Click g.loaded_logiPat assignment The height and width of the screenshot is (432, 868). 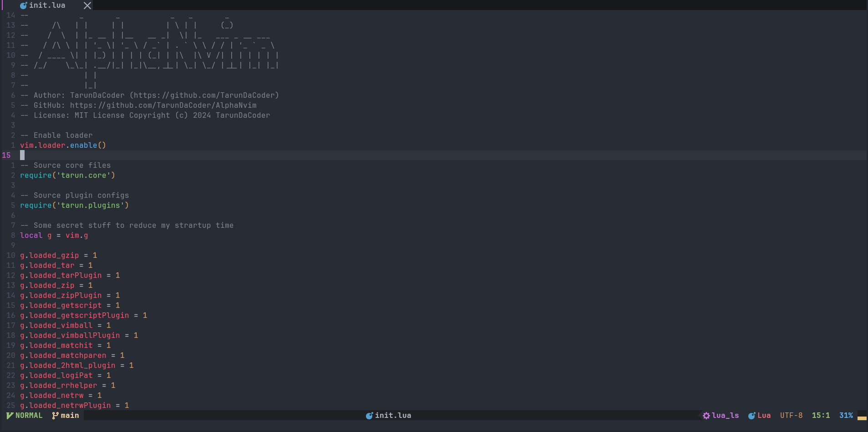[x=66, y=376]
